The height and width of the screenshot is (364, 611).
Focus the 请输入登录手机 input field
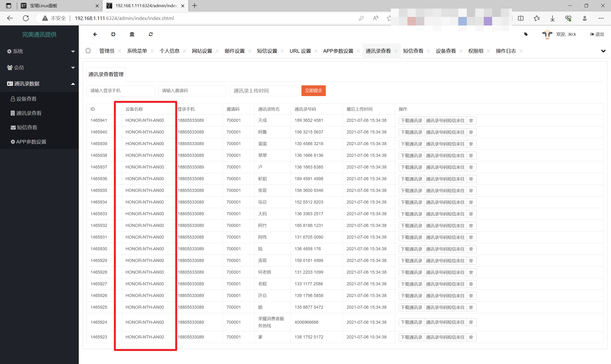pyautogui.click(x=121, y=91)
